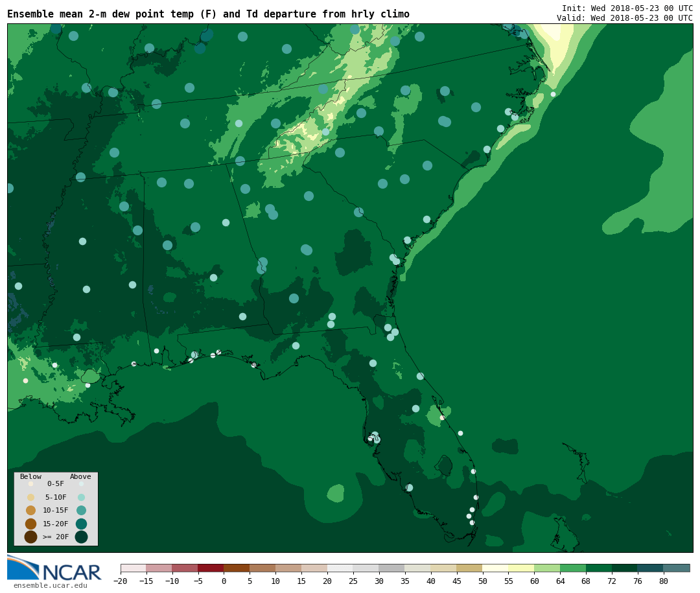Select the pale pink colorbar swatch between -20 and -15
Viewport: 700px width, 593px height.
click(x=134, y=568)
